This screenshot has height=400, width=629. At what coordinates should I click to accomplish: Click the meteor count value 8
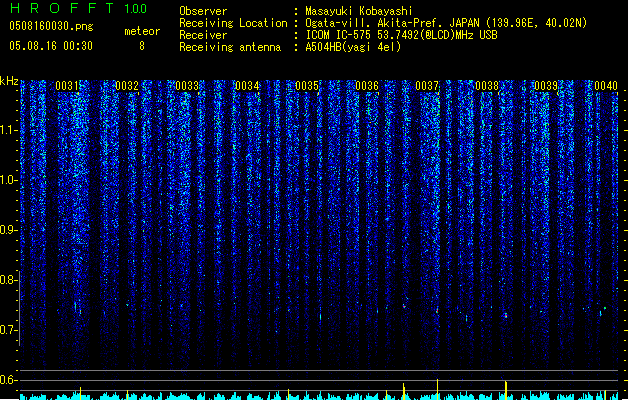142,46
